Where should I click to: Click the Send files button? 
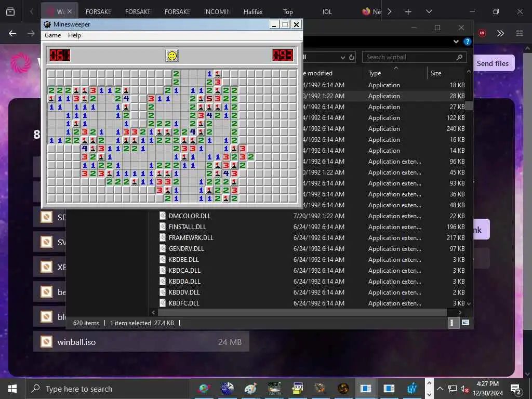[493, 63]
